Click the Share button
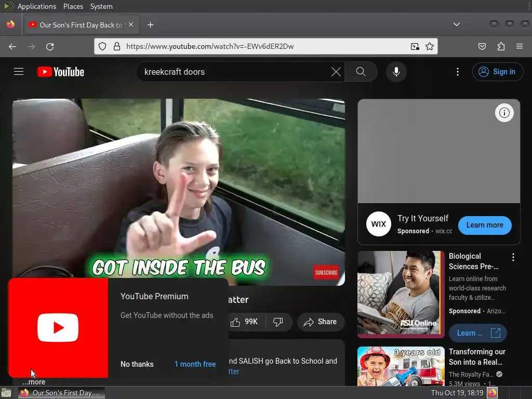Screen dimensions: 532x399 321,322
